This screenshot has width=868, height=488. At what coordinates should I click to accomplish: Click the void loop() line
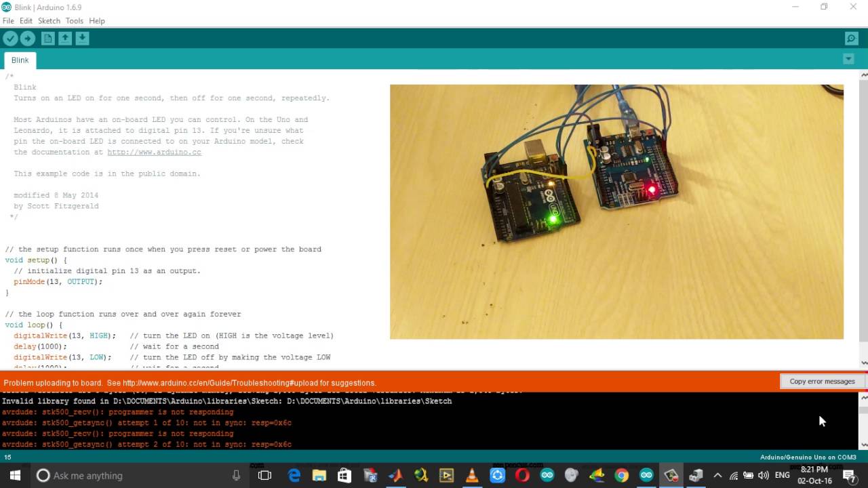point(33,325)
